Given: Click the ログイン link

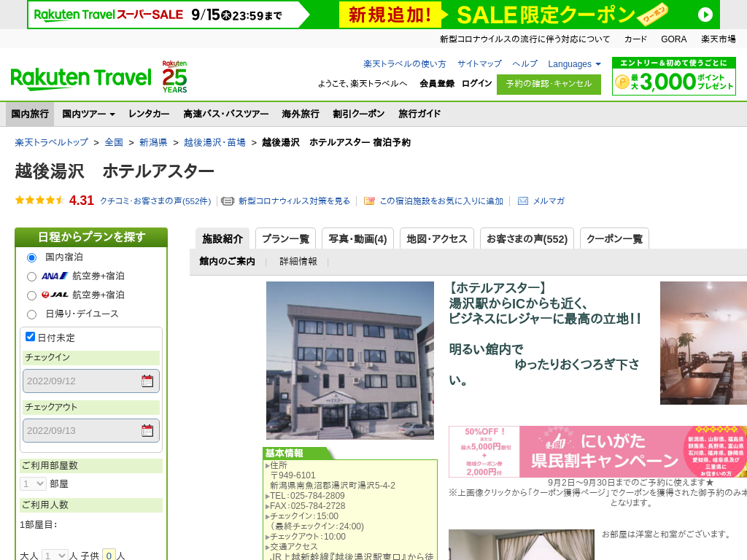Looking at the screenshot, I should coord(477,83).
